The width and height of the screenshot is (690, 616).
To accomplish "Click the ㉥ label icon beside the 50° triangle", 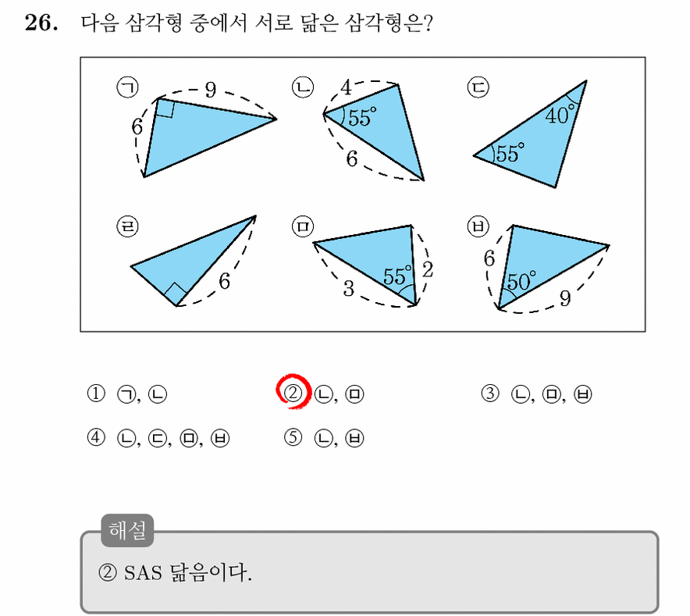I will coord(478,226).
